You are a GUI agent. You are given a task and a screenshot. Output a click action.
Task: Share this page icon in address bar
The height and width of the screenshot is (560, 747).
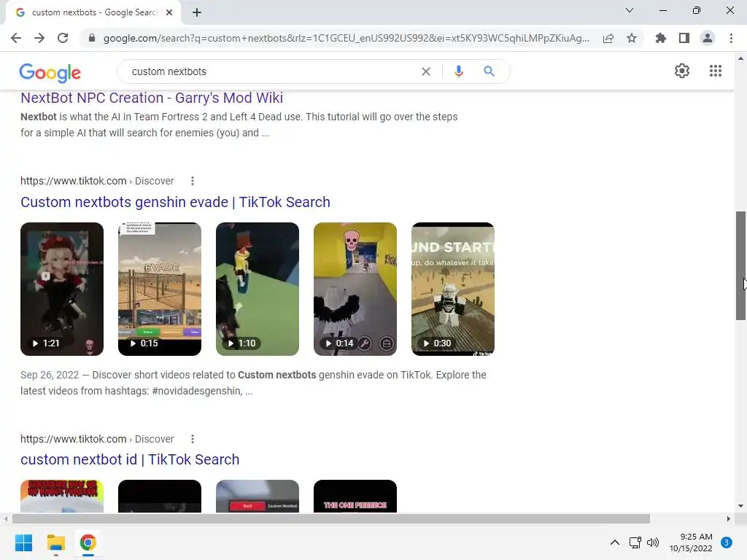[x=608, y=38]
